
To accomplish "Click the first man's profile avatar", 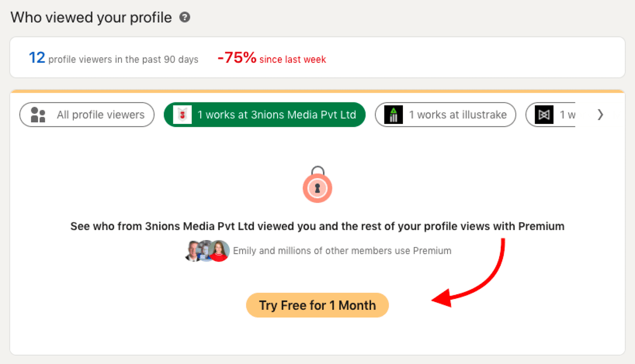I will (194, 251).
